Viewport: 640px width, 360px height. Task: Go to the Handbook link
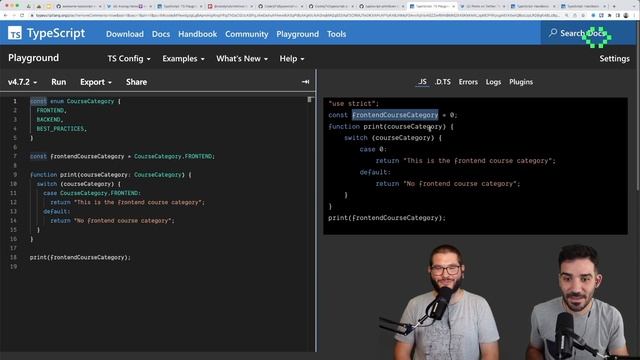(x=198, y=34)
